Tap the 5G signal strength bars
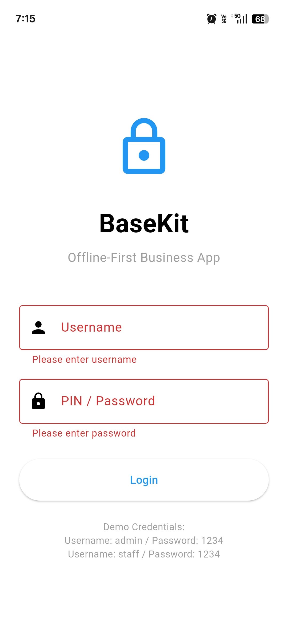288x644 pixels. click(x=240, y=19)
